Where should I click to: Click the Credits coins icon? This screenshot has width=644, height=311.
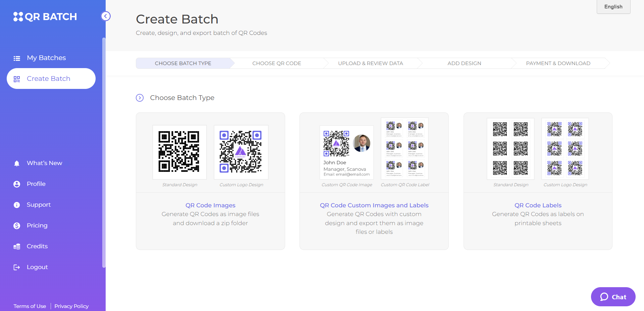(x=17, y=247)
